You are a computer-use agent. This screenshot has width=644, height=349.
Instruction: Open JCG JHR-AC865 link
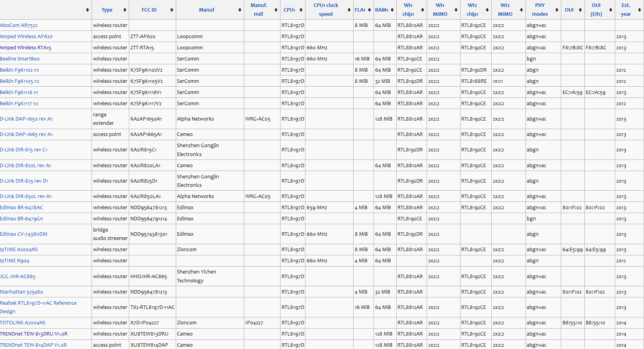point(18,277)
